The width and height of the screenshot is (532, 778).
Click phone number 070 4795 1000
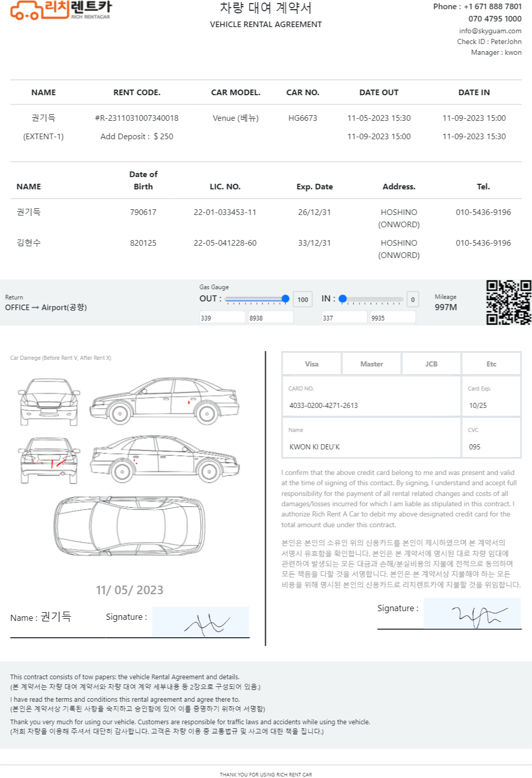[495, 19]
